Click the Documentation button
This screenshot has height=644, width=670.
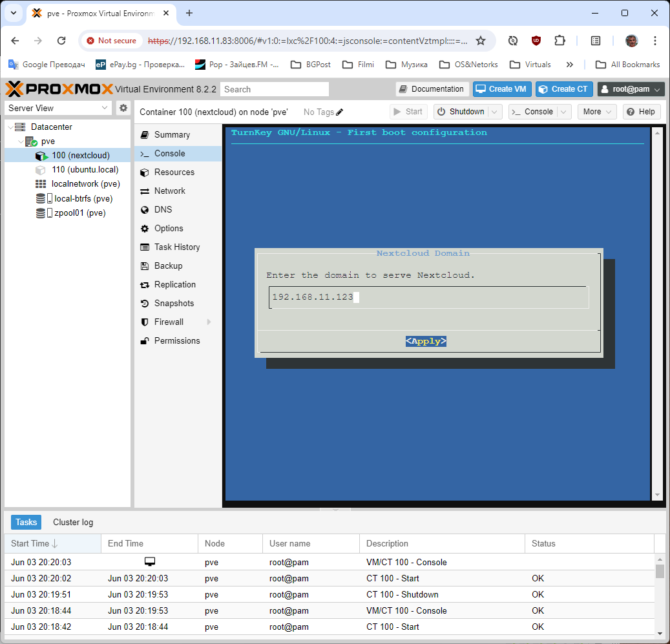[x=432, y=89]
